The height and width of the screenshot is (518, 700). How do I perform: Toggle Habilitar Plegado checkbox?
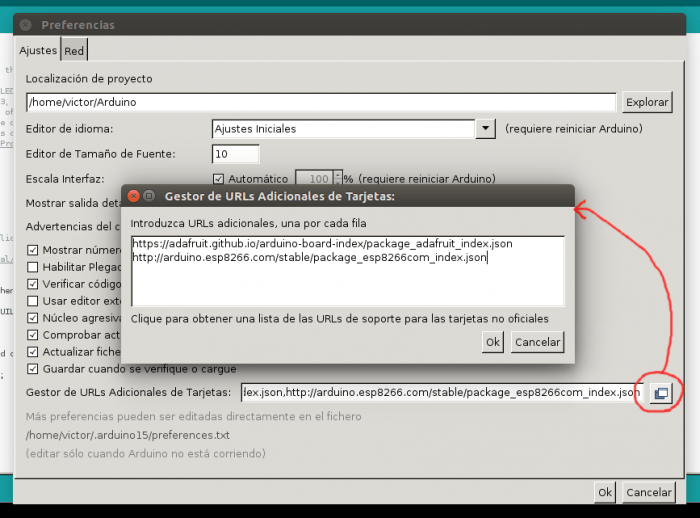[33, 267]
